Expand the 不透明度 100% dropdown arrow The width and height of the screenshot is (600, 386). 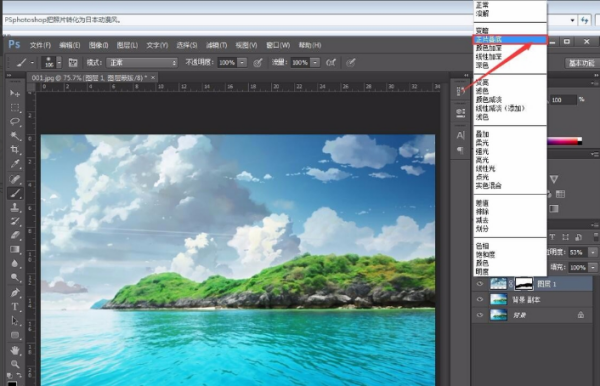(x=242, y=62)
